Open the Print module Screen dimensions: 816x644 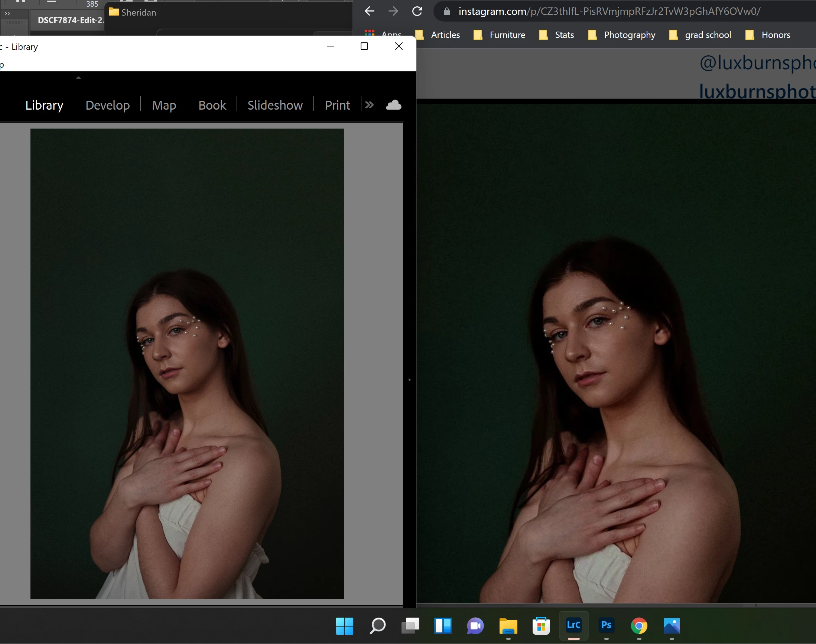coord(337,105)
